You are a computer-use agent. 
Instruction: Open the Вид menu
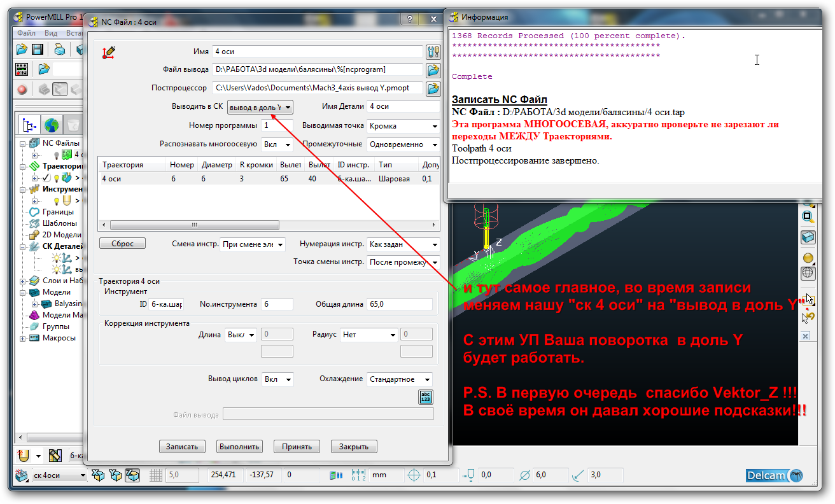click(x=51, y=33)
